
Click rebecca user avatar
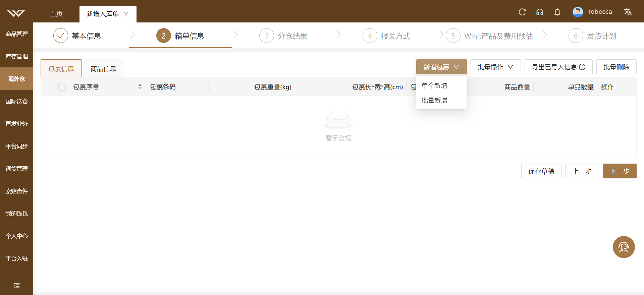click(x=578, y=12)
